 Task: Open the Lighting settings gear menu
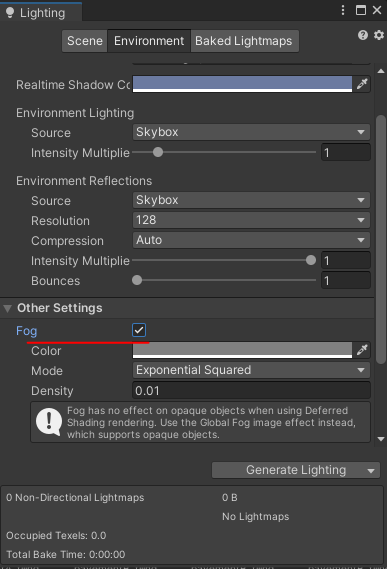379,35
